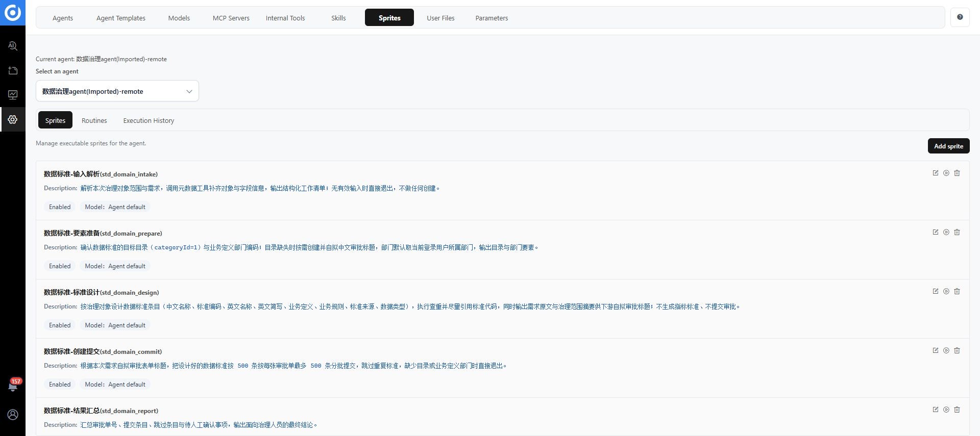
Task: Select the Sprites sub-tab
Action: [55, 120]
